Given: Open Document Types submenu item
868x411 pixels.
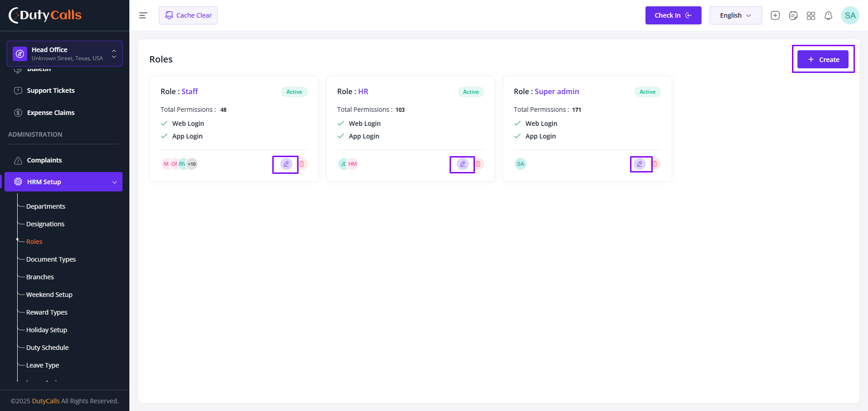Looking at the screenshot, I should pos(51,259).
